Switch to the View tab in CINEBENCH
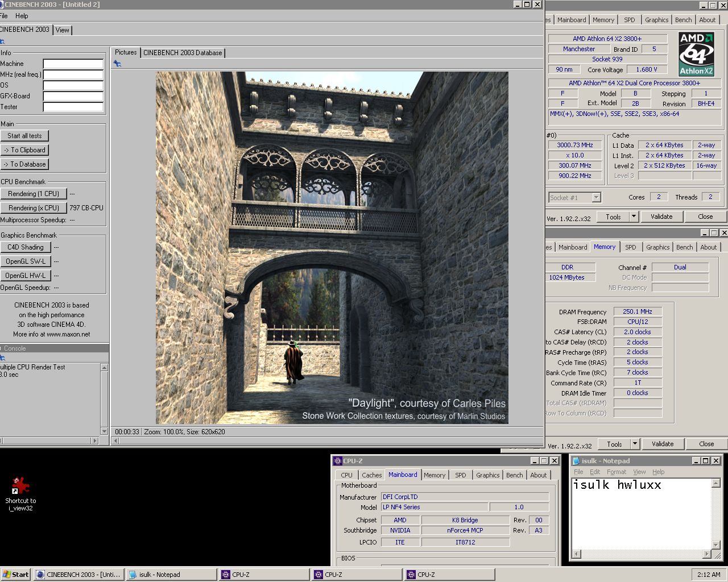Viewport: 728px width, 582px height. pyautogui.click(x=63, y=30)
